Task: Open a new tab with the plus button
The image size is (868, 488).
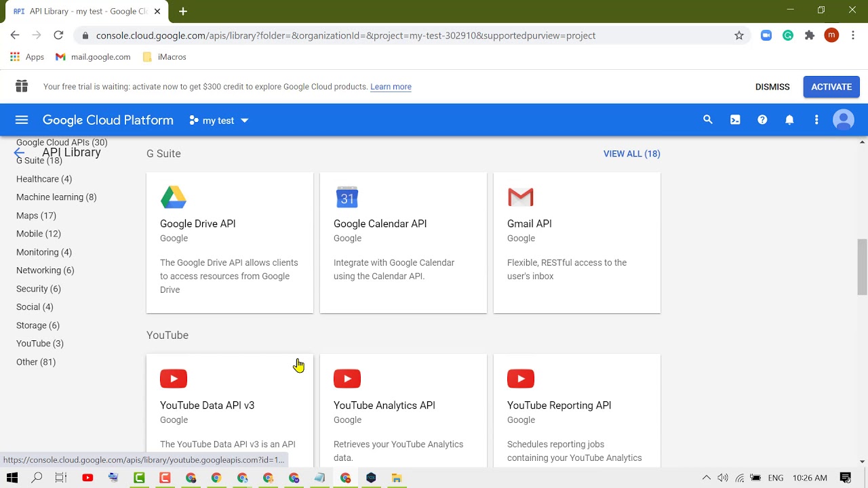Action: pyautogui.click(x=183, y=11)
